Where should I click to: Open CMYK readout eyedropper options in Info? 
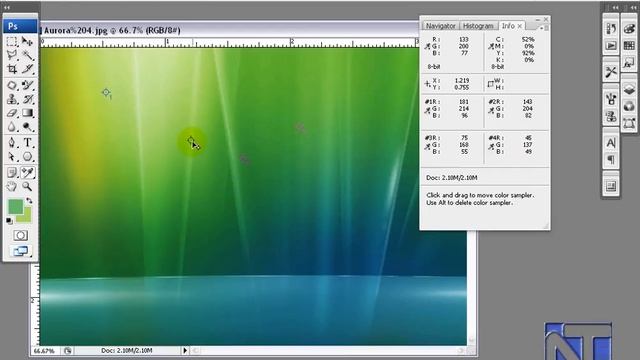point(491,47)
